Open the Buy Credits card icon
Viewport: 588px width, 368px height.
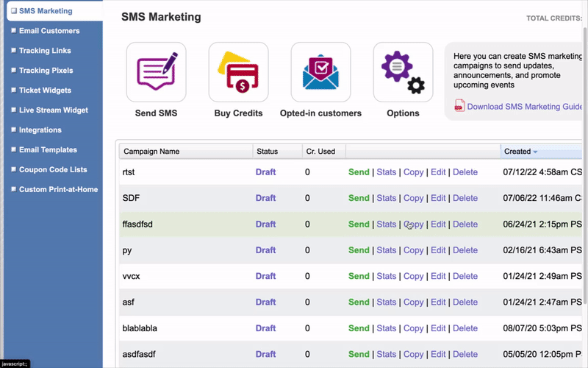238,72
